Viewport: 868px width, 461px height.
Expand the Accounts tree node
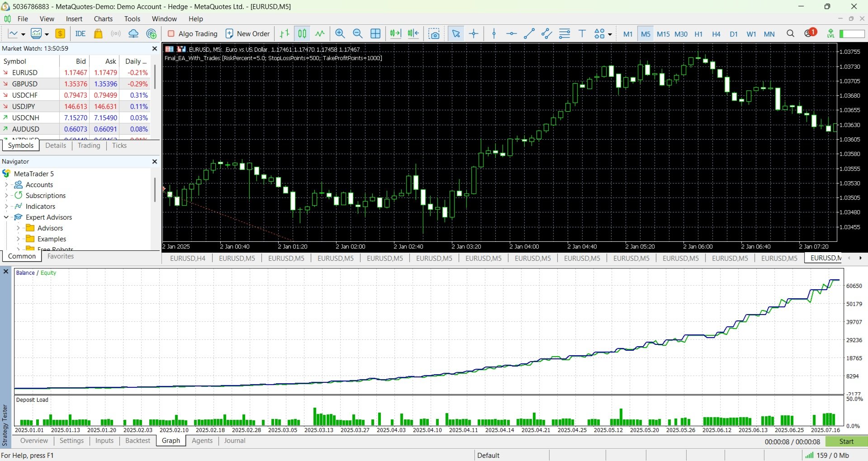point(6,184)
